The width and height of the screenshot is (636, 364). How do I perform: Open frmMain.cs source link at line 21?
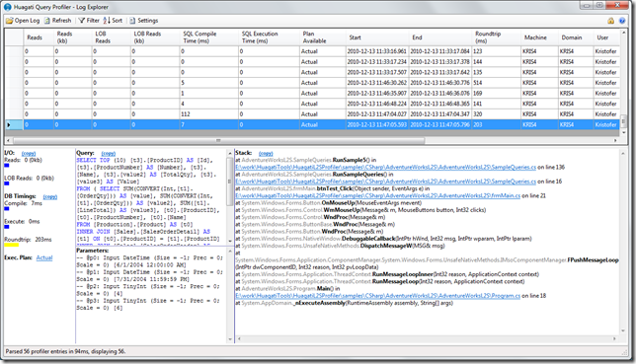[377, 195]
